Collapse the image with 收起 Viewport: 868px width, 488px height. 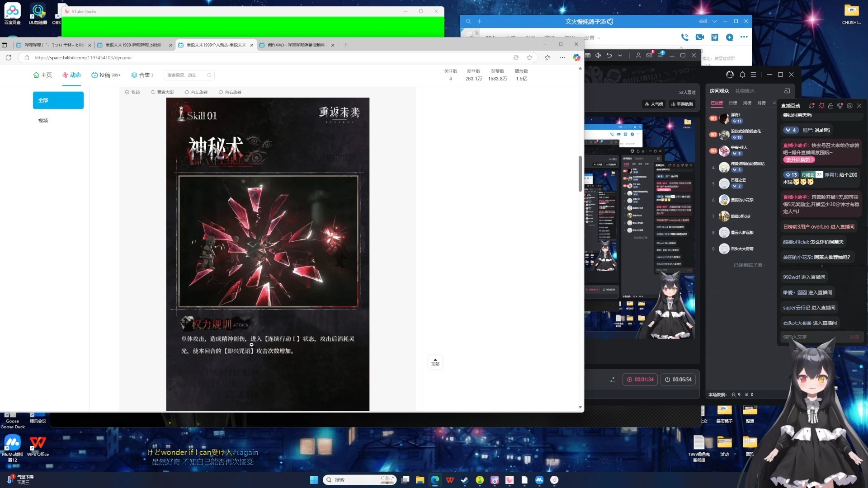132,92
